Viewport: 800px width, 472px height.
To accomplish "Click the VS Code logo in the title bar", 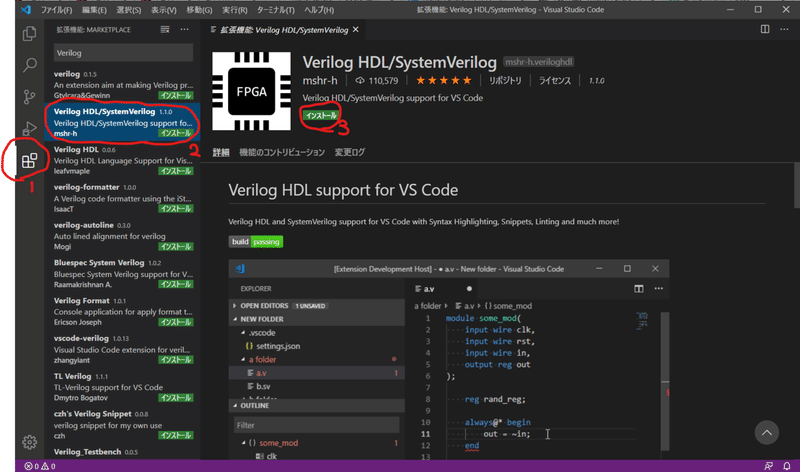I will [x=26, y=10].
